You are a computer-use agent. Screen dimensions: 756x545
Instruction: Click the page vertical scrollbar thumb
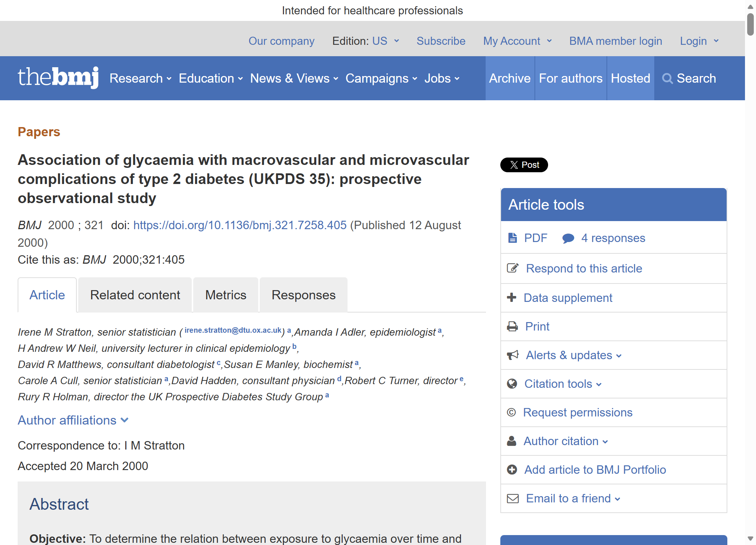(x=750, y=24)
